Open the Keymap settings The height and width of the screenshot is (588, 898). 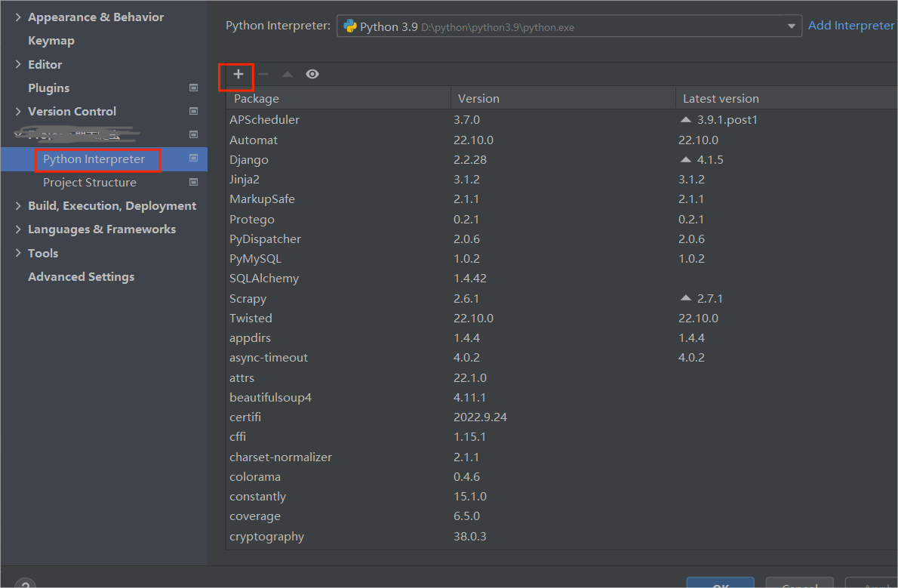click(51, 41)
